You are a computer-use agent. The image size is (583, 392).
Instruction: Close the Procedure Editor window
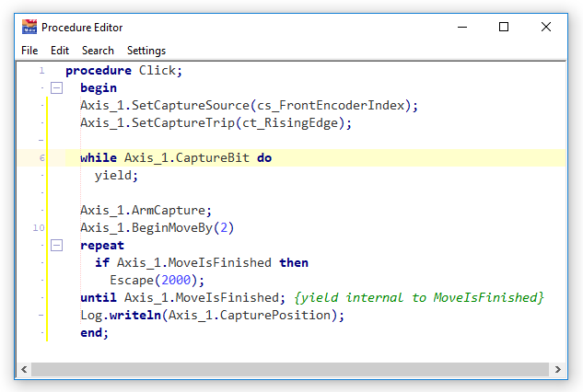pos(547,28)
